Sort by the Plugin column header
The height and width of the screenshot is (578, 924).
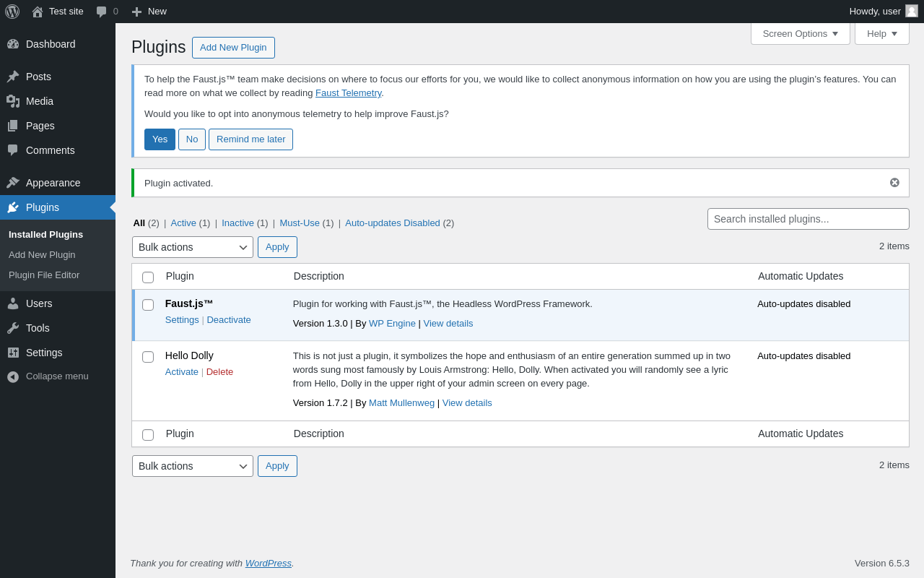(180, 276)
